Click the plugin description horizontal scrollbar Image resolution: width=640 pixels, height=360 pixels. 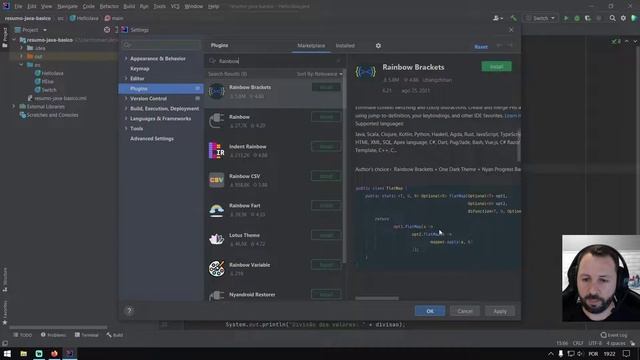tap(377, 298)
